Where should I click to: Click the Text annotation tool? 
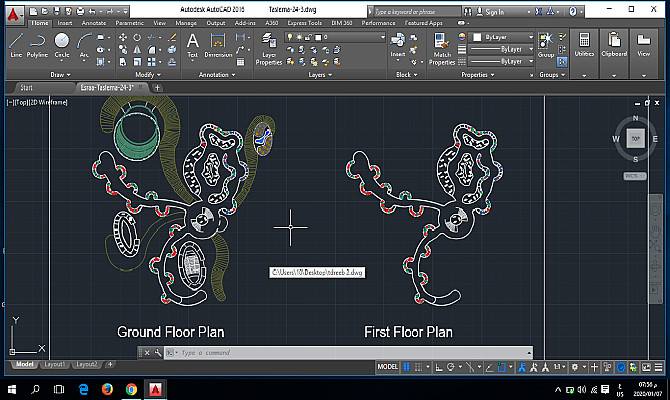pos(193,43)
